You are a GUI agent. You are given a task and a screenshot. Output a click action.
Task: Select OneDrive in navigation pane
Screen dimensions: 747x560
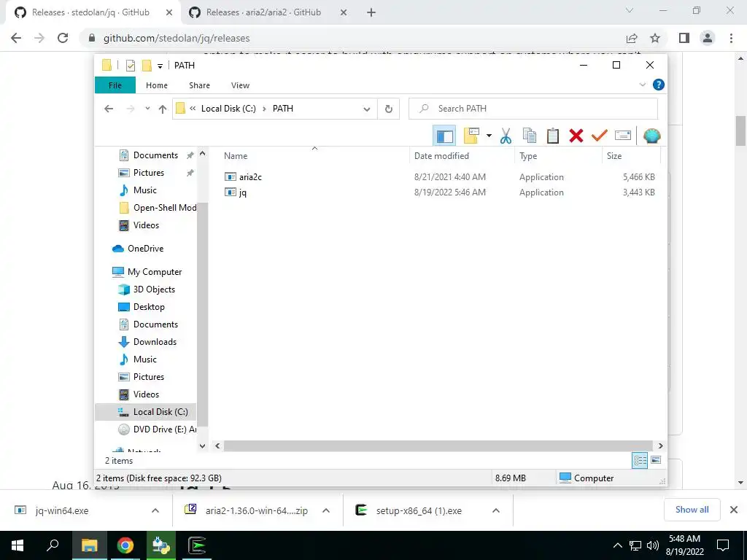tap(145, 249)
